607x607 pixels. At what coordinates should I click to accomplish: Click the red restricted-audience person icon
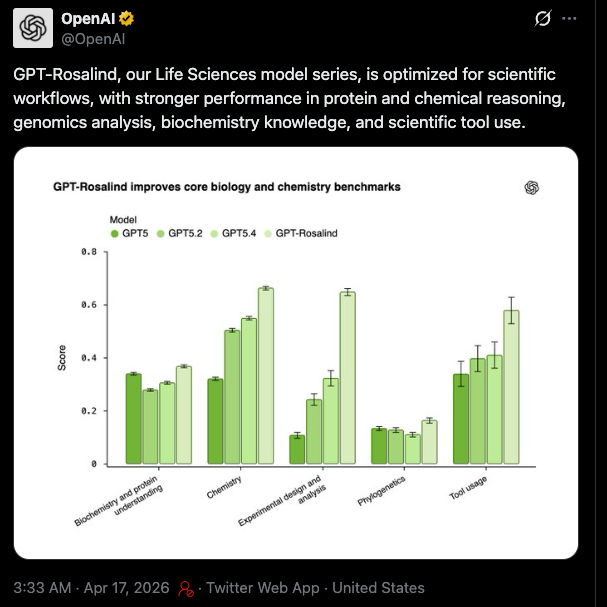pyautogui.click(x=185, y=588)
